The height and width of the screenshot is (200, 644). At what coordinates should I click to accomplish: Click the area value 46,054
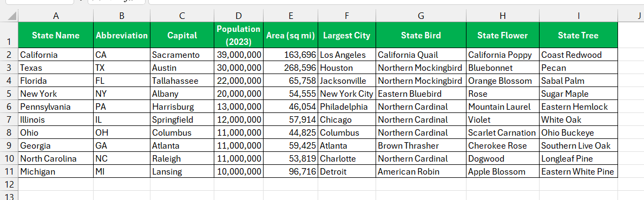[291, 106]
